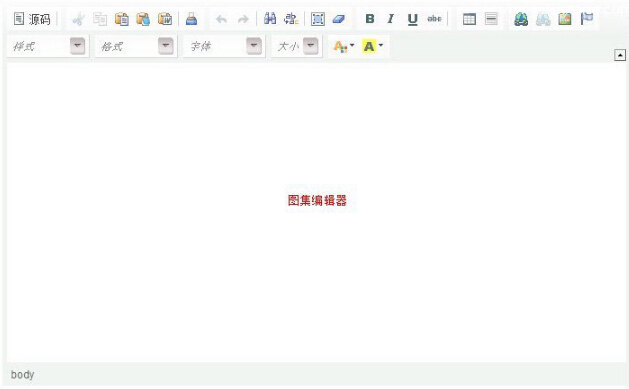Click the Copy icon
This screenshot has height=389, width=629.
point(100,19)
